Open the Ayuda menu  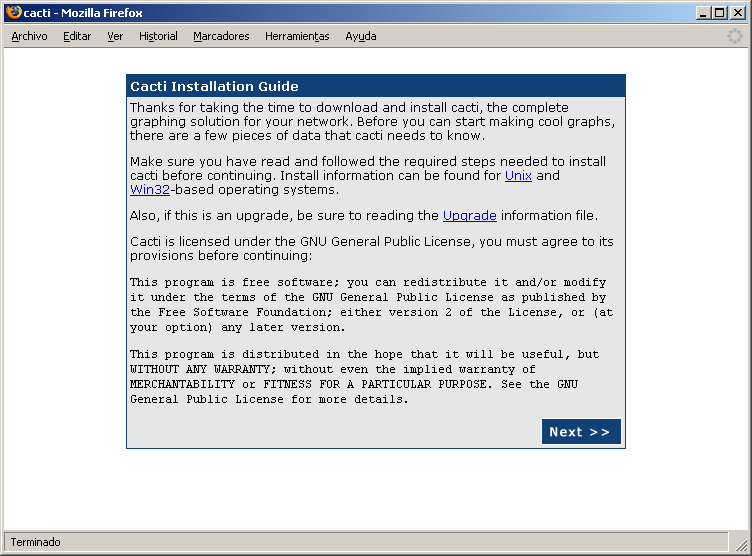click(361, 36)
